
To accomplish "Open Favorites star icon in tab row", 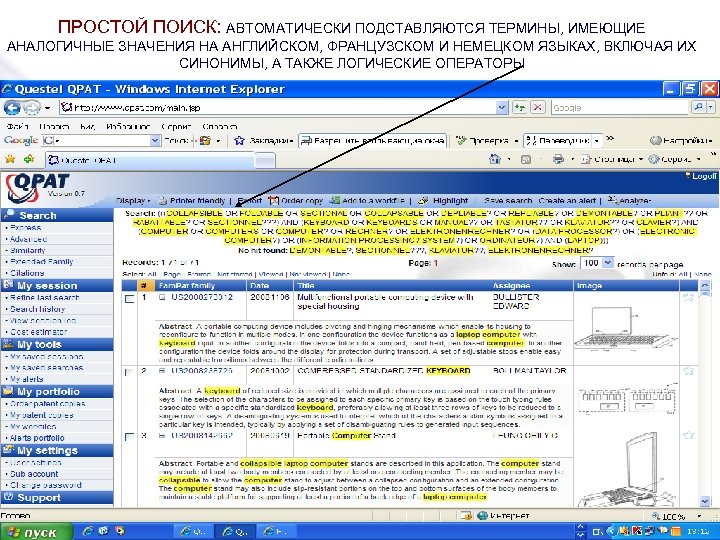I will 10,159.
